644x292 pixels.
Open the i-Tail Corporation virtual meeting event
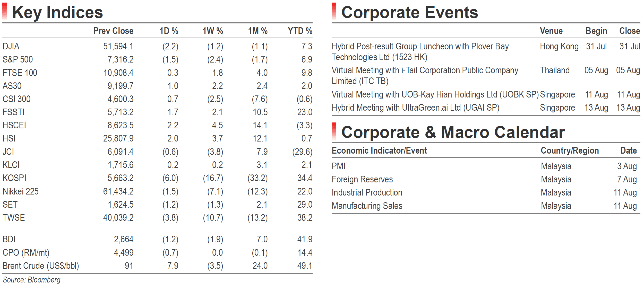click(425, 76)
